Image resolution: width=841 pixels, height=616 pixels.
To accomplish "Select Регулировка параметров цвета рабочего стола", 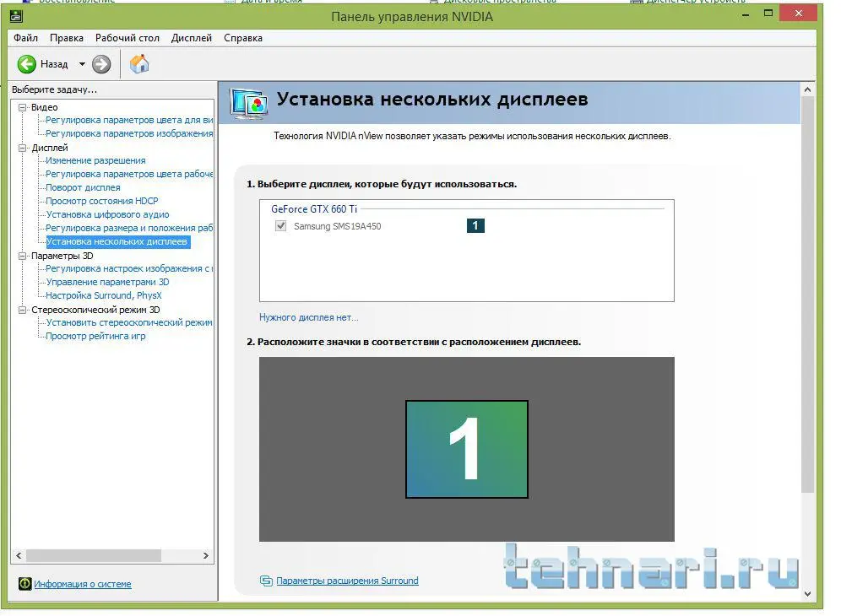I will coord(129,174).
